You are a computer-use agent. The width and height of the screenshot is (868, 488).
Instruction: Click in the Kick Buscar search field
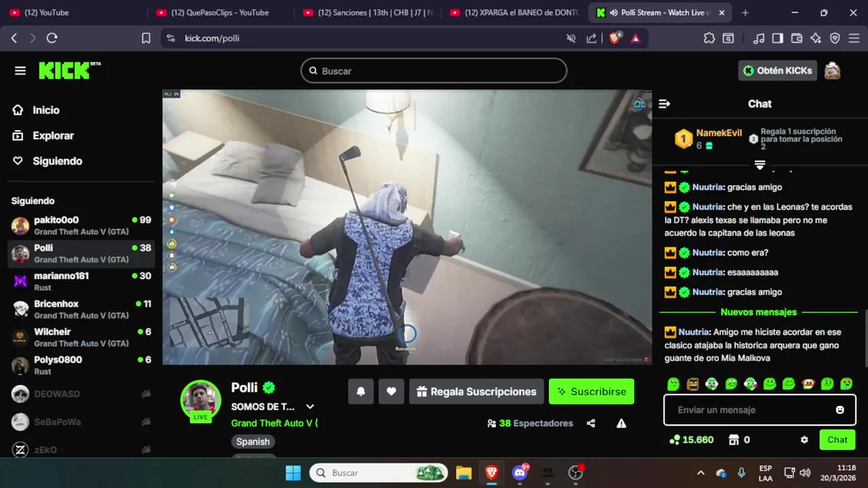434,70
